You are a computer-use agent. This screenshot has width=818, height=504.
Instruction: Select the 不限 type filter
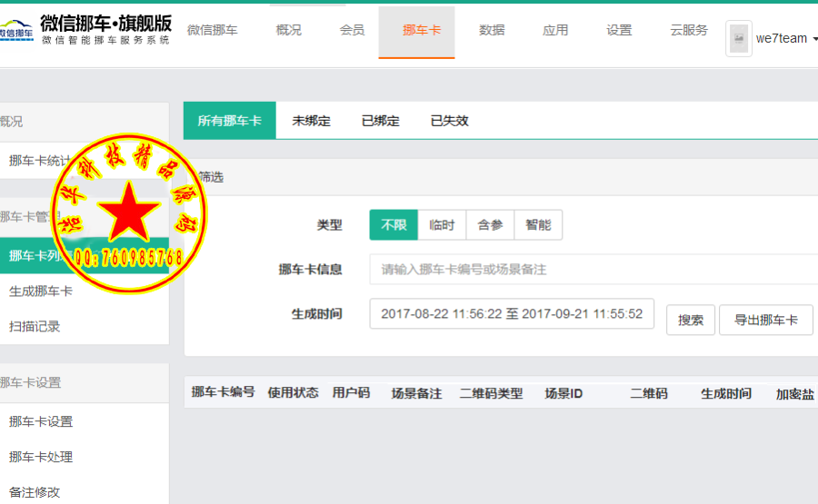pos(394,224)
